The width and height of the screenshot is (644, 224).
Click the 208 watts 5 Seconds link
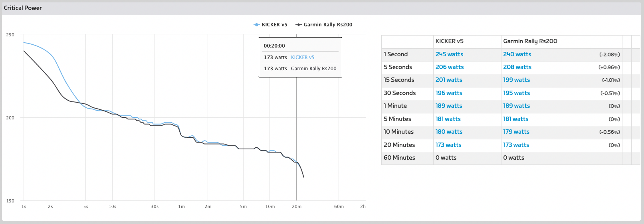pyautogui.click(x=517, y=67)
